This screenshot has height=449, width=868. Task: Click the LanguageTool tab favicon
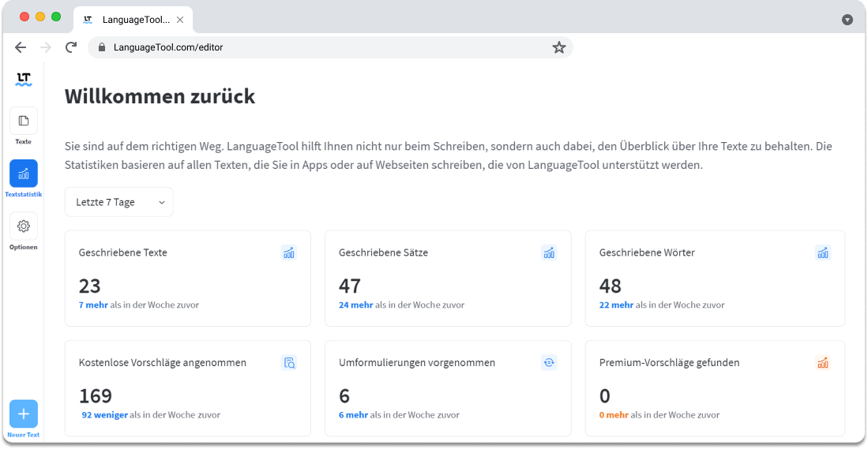88,20
